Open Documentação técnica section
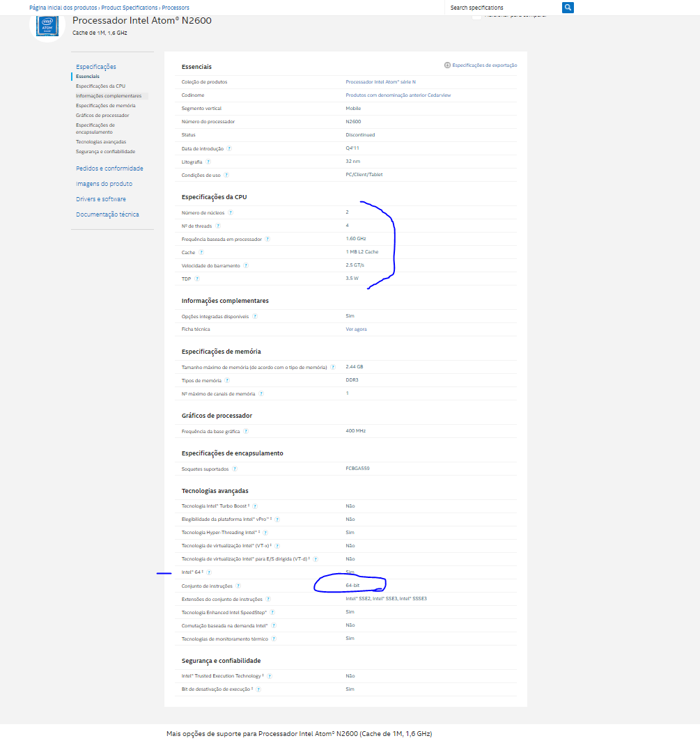 [x=107, y=214]
